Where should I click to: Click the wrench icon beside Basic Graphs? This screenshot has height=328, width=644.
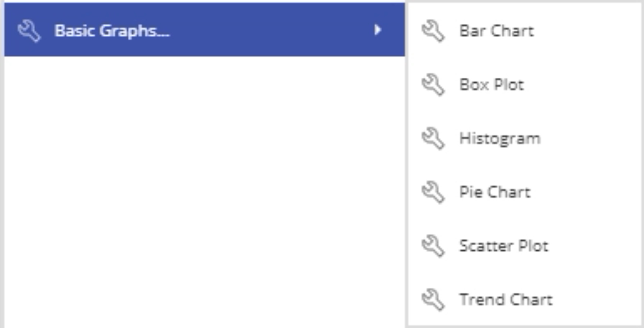[x=29, y=31]
